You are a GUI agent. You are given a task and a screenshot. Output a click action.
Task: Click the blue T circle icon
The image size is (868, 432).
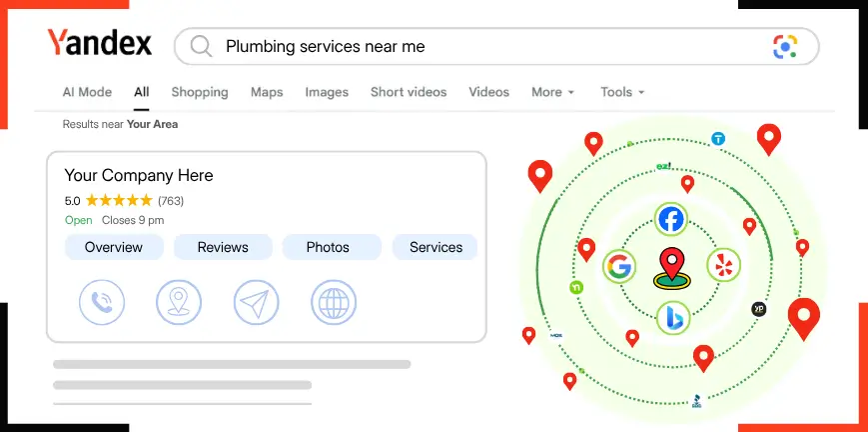718,139
